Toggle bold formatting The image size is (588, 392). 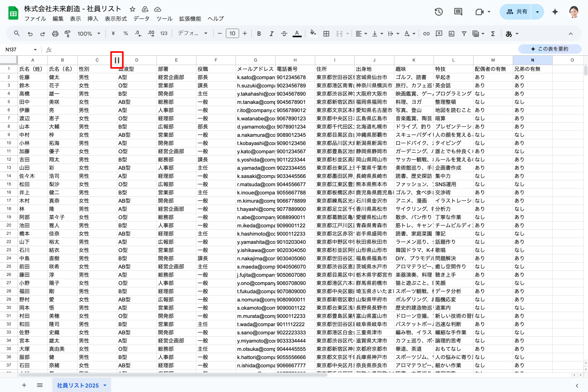259,34
